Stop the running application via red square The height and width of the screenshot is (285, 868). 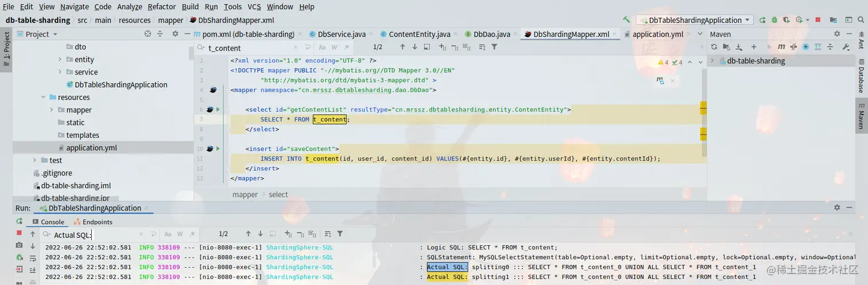click(817, 20)
